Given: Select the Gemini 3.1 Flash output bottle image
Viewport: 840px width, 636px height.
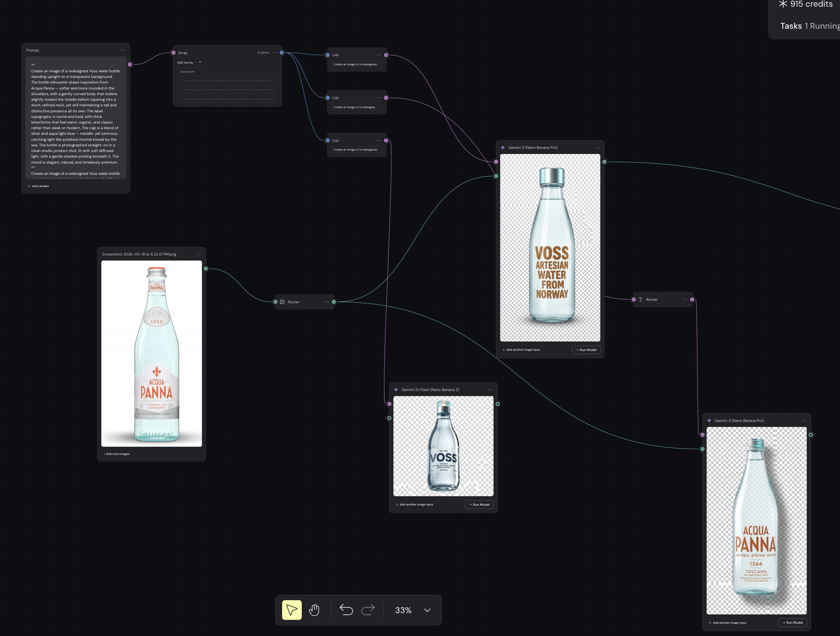Looking at the screenshot, I should (x=443, y=446).
